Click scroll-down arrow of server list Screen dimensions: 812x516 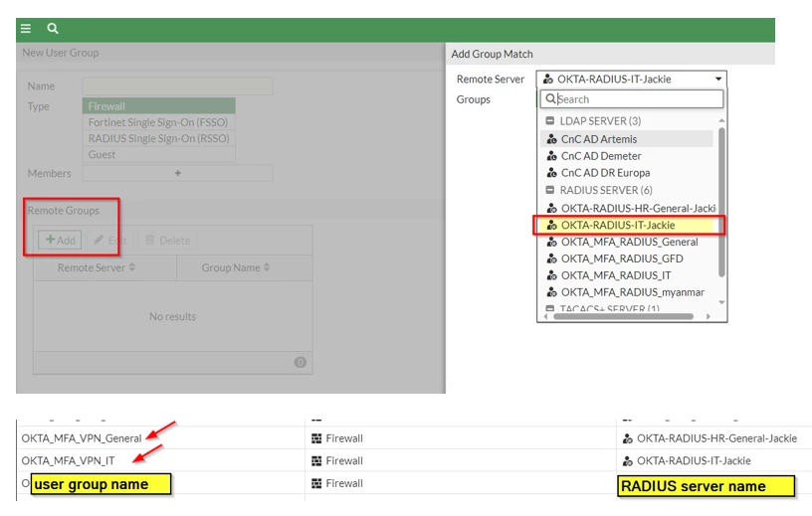721,302
